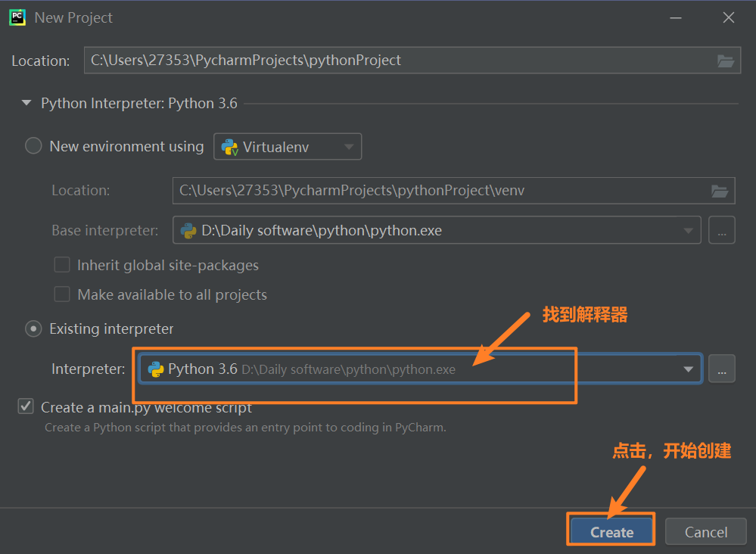Click the Python icon in the Interpreter field

click(155, 369)
